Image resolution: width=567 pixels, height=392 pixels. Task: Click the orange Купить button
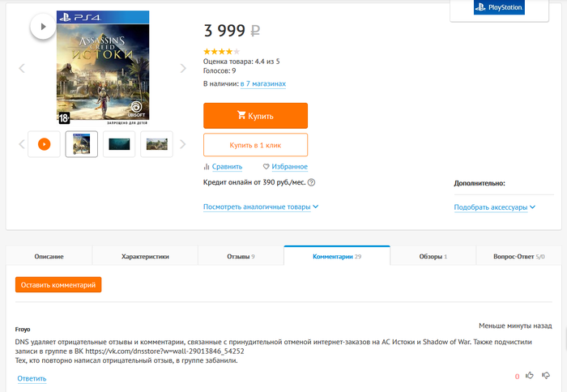pyautogui.click(x=255, y=116)
